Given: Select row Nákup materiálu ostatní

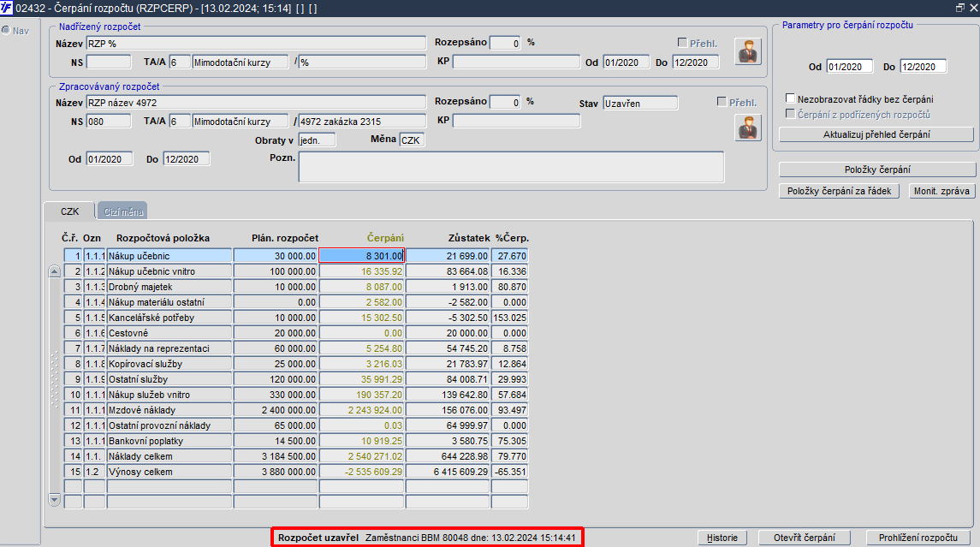Looking at the screenshot, I should coord(169,302).
